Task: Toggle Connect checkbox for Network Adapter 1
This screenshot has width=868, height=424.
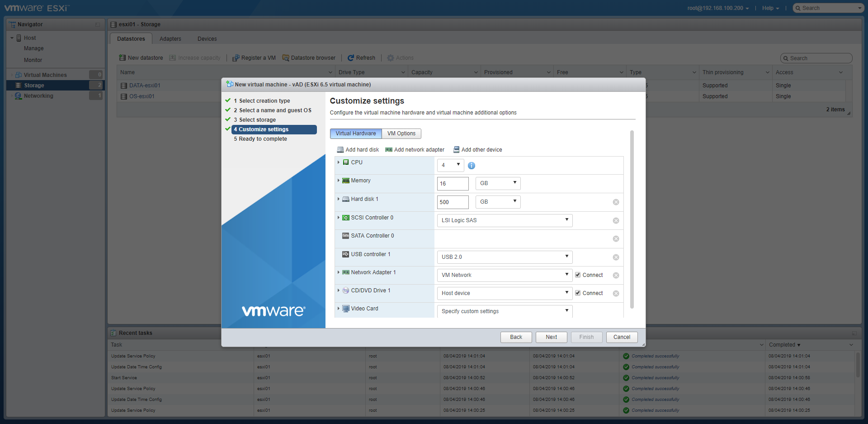Action: pos(578,275)
